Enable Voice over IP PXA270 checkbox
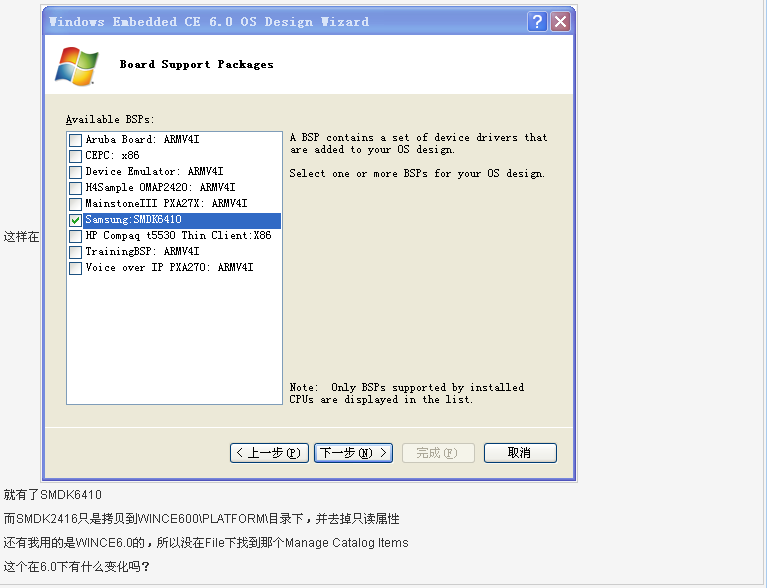 (75, 269)
